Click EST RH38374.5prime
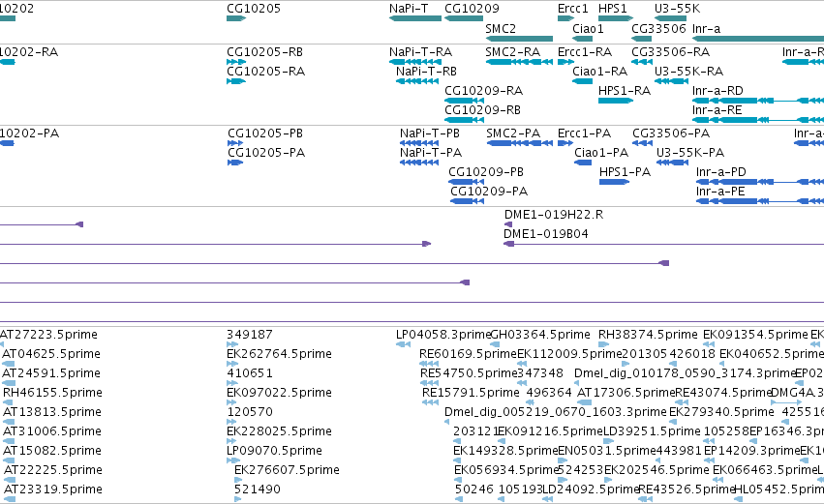The image size is (824, 504). point(603,344)
